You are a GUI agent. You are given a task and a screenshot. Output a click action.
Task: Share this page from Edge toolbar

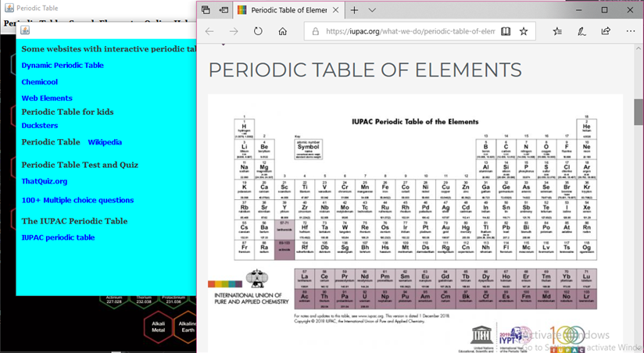click(x=606, y=31)
